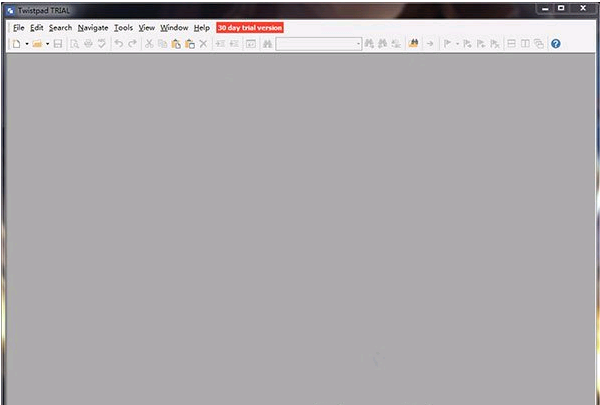Toggle a bookmark with the plain flag icon
The height and width of the screenshot is (405, 600).
[x=447, y=44]
